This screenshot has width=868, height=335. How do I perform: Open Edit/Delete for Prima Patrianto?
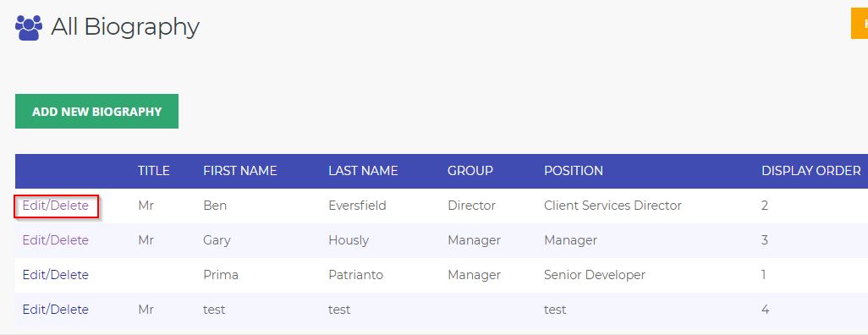pyautogui.click(x=55, y=275)
